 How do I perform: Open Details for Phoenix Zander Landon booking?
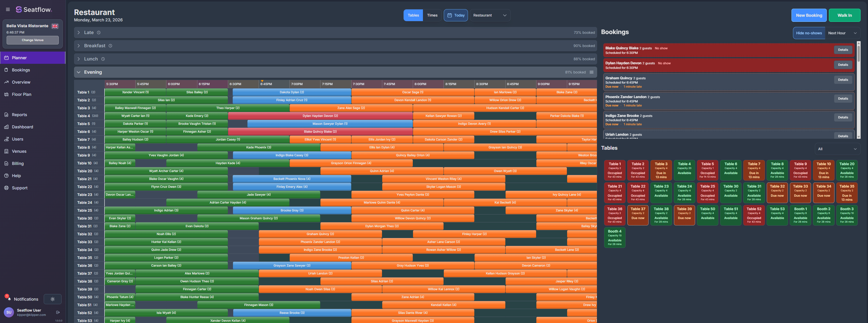[843, 99]
